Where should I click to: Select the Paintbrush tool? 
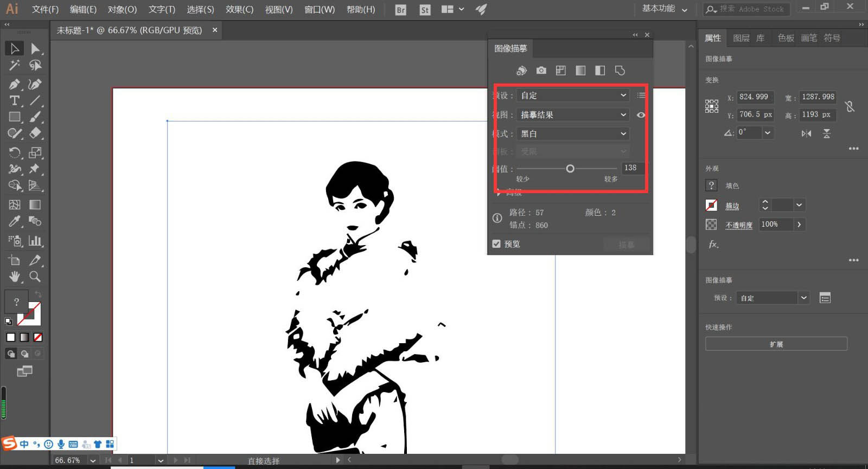35,117
